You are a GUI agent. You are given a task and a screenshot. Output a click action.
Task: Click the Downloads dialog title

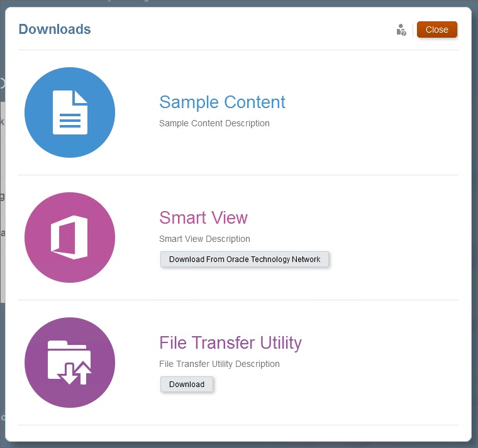[x=55, y=30]
